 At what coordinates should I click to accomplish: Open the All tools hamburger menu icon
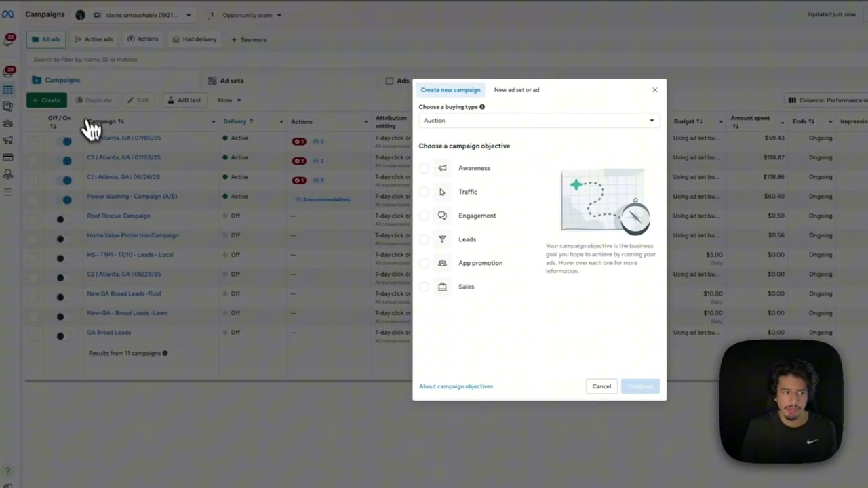pos(8,192)
